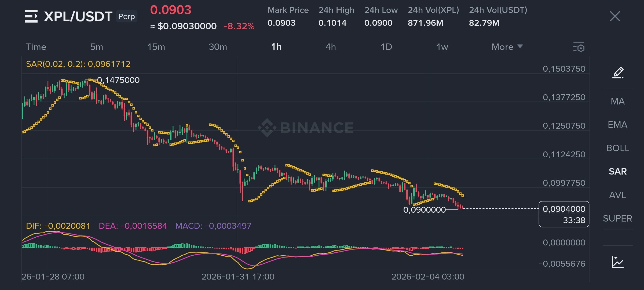Open chart settings icon beside More
Screen dimensions: 644x290
pos(579,47)
